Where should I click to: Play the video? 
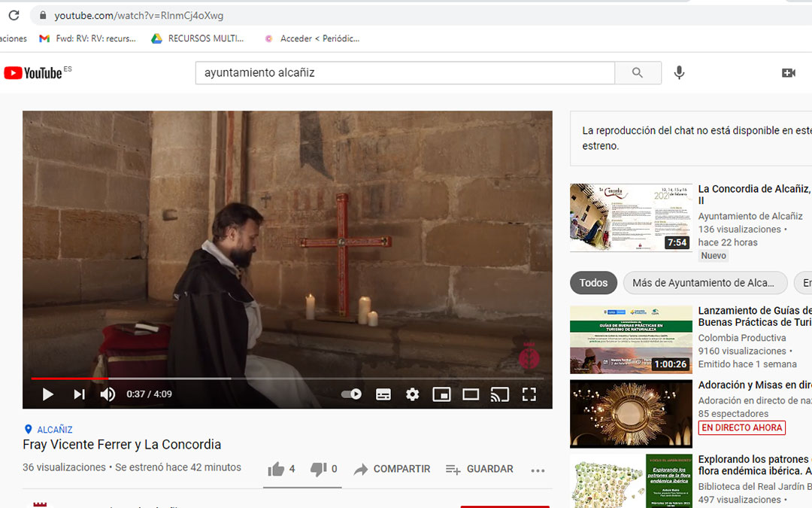pyautogui.click(x=47, y=394)
